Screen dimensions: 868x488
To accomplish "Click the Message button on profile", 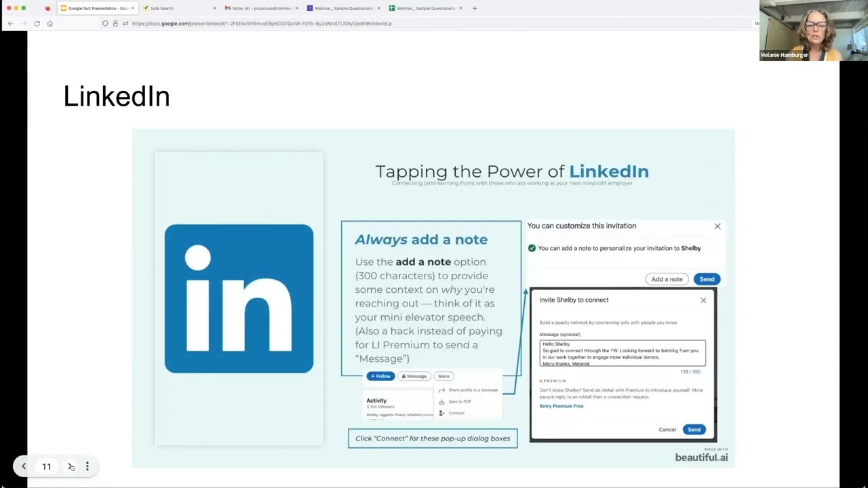I will click(414, 376).
